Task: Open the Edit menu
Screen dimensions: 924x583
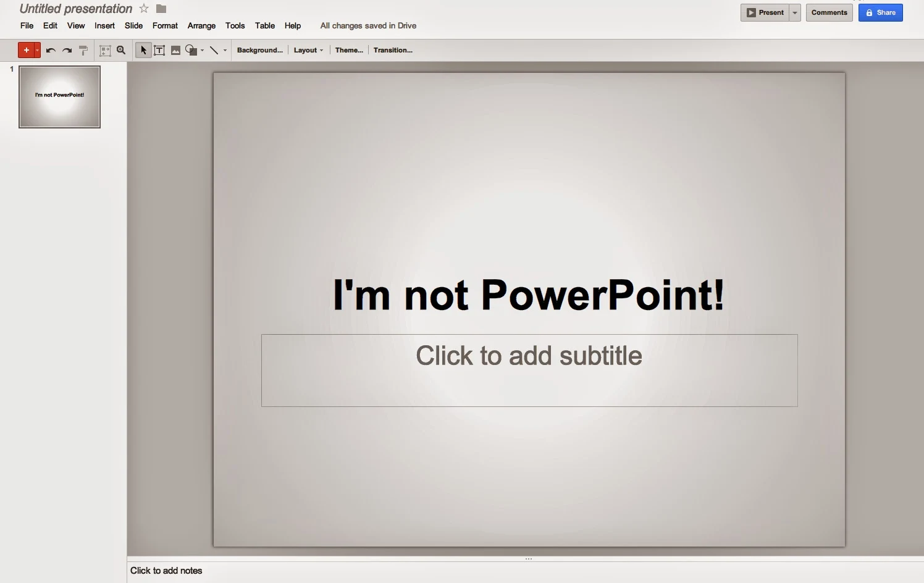Action: point(50,26)
